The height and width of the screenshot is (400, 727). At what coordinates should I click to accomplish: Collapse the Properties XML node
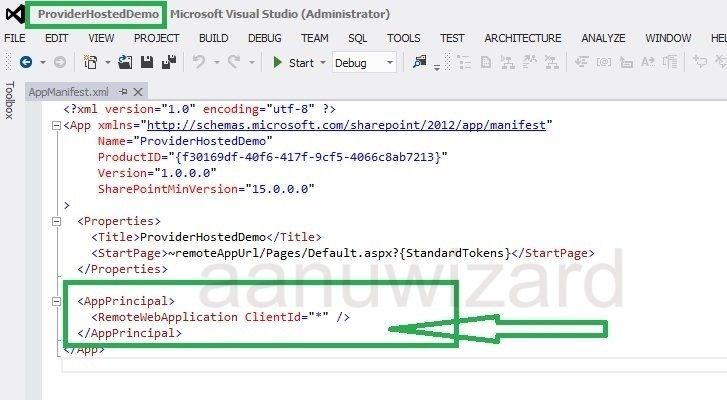click(54, 221)
